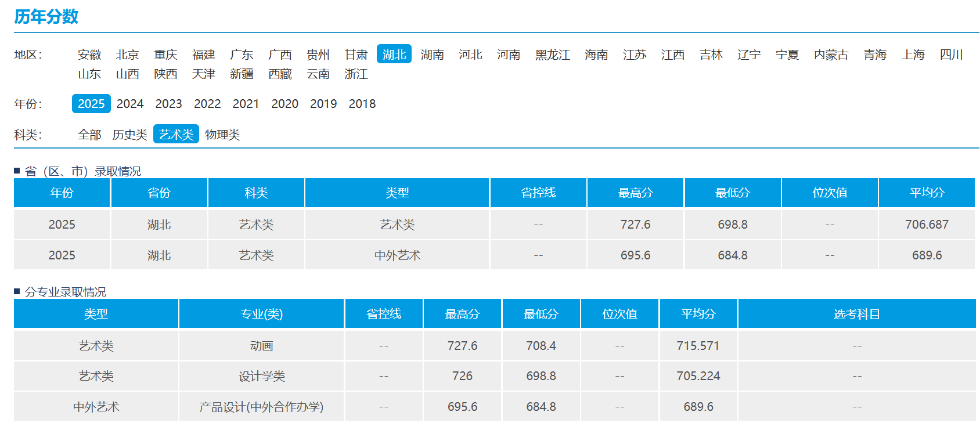Image resolution: width=980 pixels, height=430 pixels.
Task: Switch year to 2024
Action: tap(130, 104)
